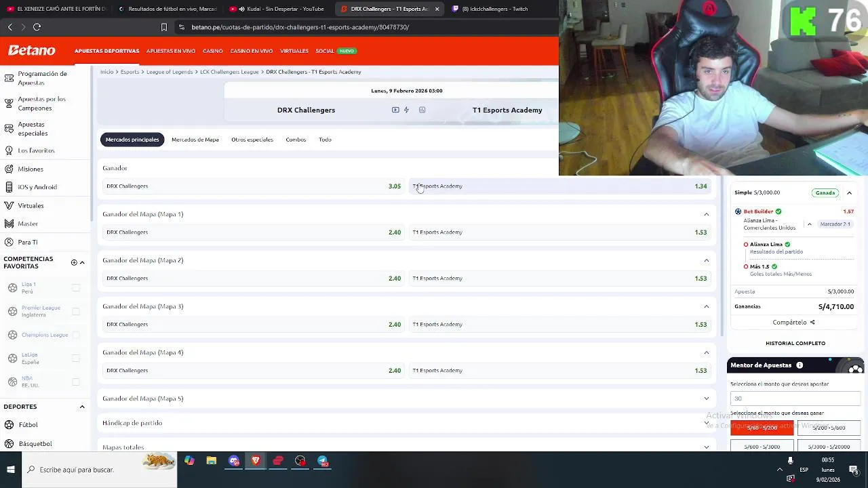Open Windows Start menu

pyautogui.click(x=11, y=469)
